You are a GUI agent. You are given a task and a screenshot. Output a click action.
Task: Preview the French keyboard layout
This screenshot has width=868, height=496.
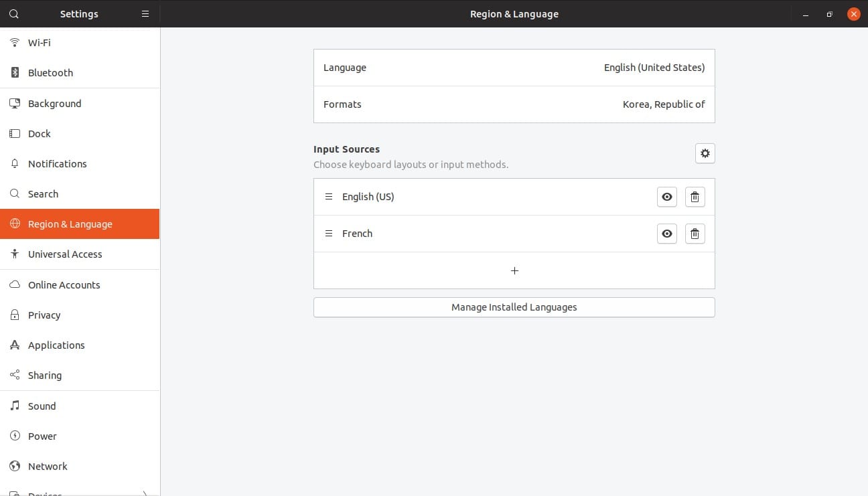(666, 234)
